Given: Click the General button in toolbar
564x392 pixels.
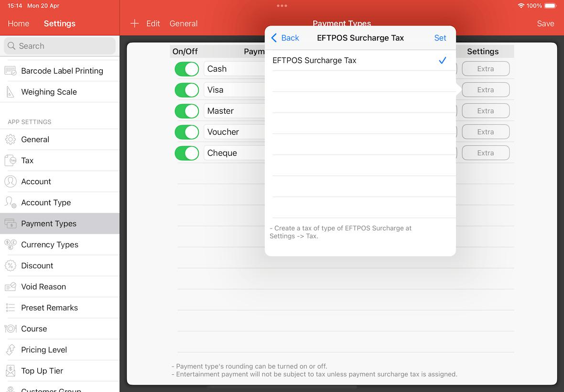Looking at the screenshot, I should (184, 23).
